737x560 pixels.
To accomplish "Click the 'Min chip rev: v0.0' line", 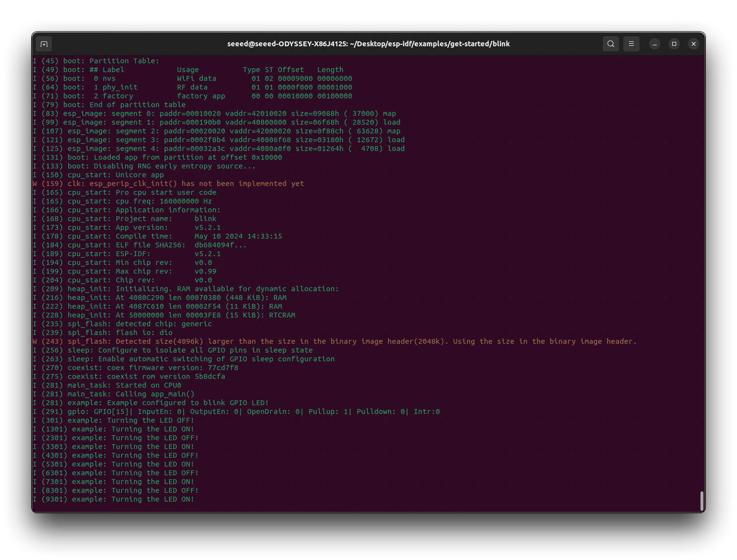I will [x=122, y=262].
